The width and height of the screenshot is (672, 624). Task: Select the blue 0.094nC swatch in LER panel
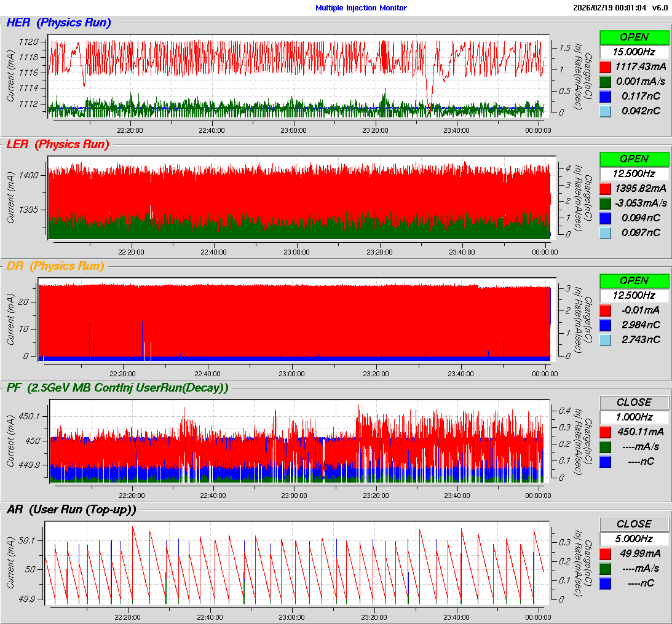[x=605, y=218]
